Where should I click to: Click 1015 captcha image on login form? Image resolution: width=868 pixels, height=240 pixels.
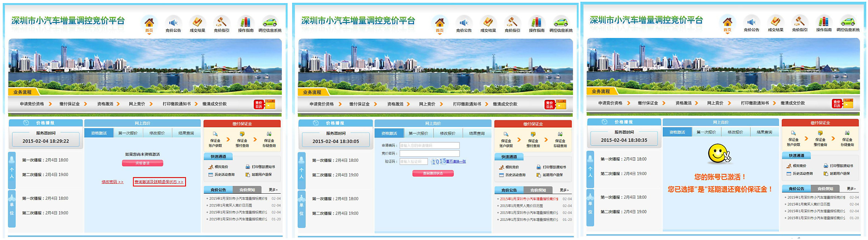pyautogui.click(x=438, y=161)
